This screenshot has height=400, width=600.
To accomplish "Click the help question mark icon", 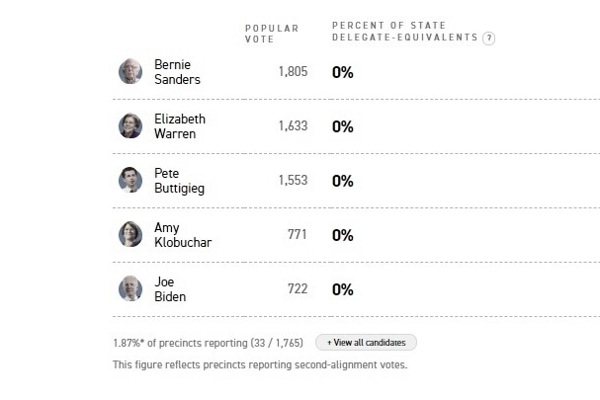I will pyautogui.click(x=489, y=38).
